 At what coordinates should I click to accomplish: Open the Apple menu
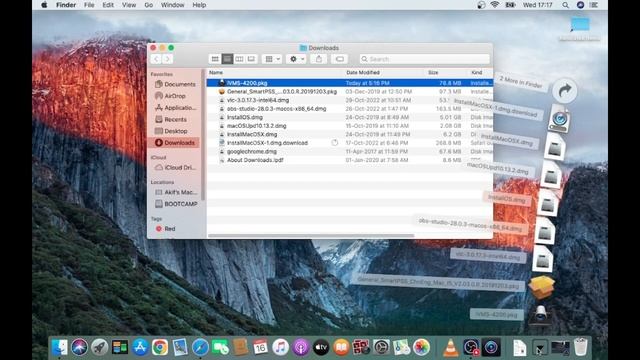click(x=44, y=5)
